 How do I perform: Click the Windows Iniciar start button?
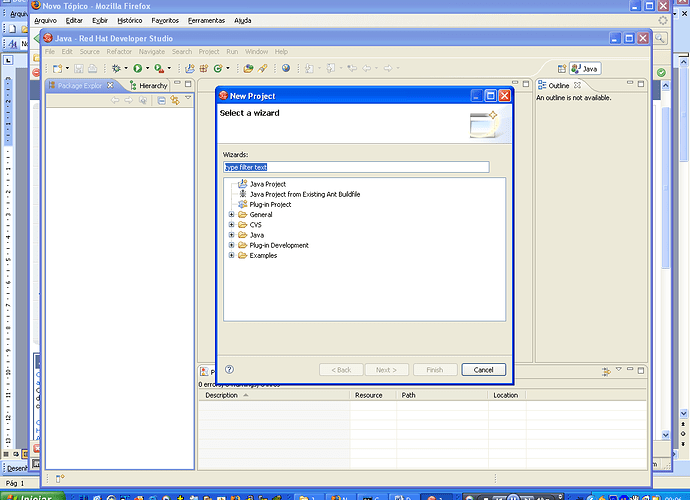(x=32, y=496)
